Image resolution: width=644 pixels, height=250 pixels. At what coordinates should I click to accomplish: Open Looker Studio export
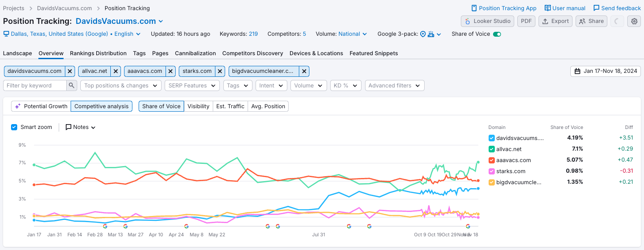click(x=488, y=21)
